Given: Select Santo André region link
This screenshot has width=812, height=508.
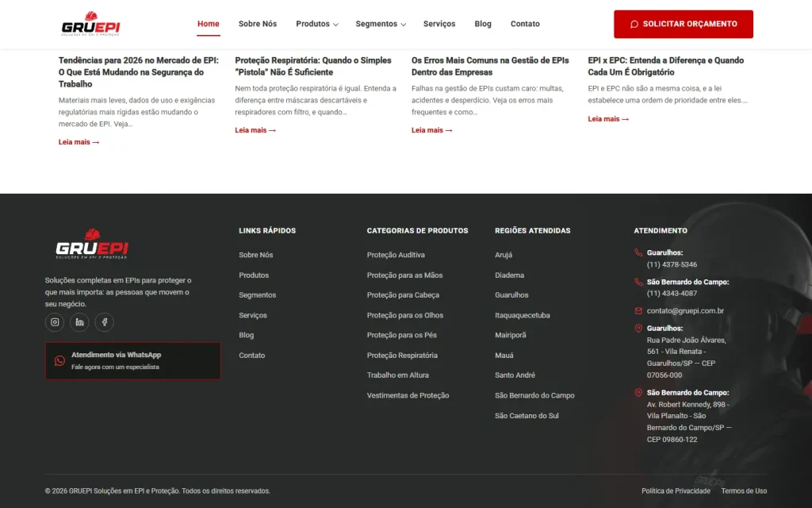Looking at the screenshot, I should 515,375.
